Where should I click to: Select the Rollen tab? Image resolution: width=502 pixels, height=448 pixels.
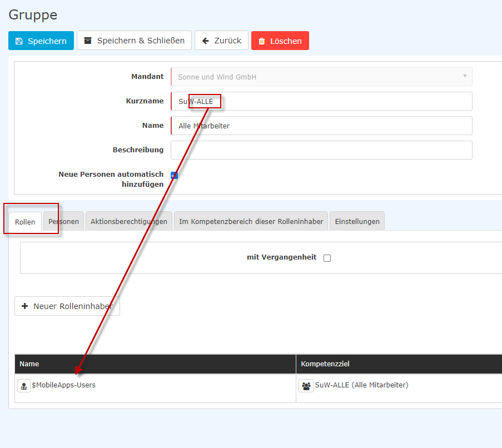click(x=25, y=222)
